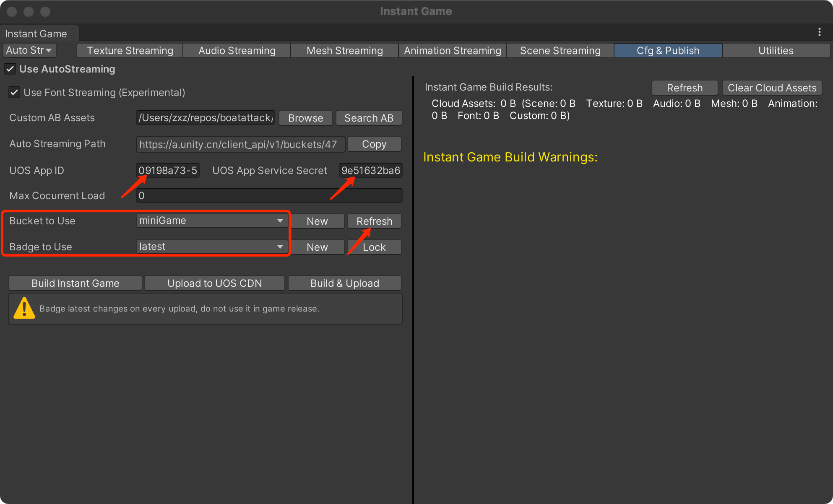The image size is (833, 504).
Task: Expand the Bucket to Use dropdown
Action: (212, 221)
